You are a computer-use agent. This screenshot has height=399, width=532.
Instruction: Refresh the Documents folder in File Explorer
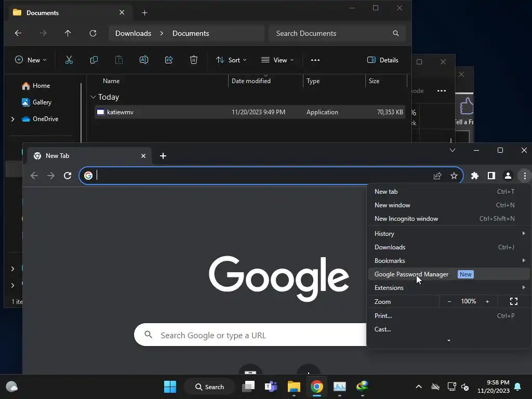(x=93, y=33)
